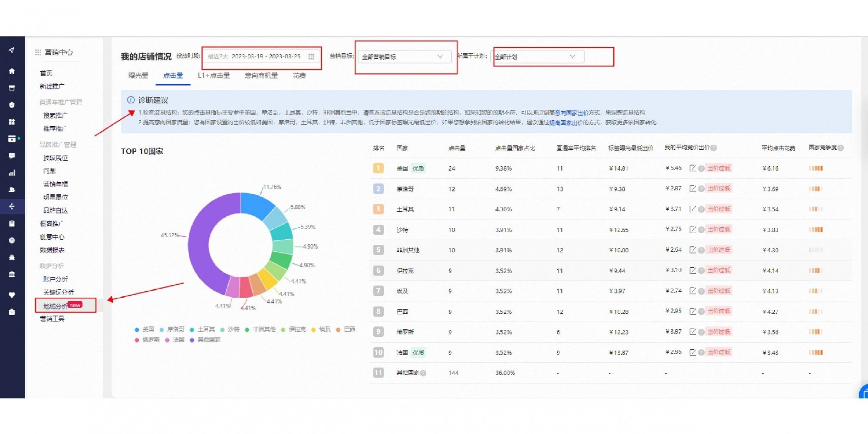Open the calendar icon in the date range field
This screenshot has width=868, height=434.
coord(311,56)
